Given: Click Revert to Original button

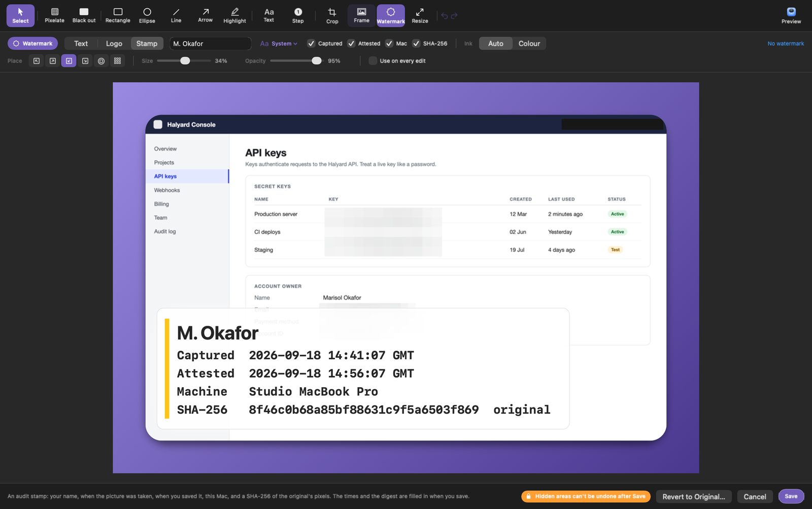Looking at the screenshot, I should click(693, 497).
